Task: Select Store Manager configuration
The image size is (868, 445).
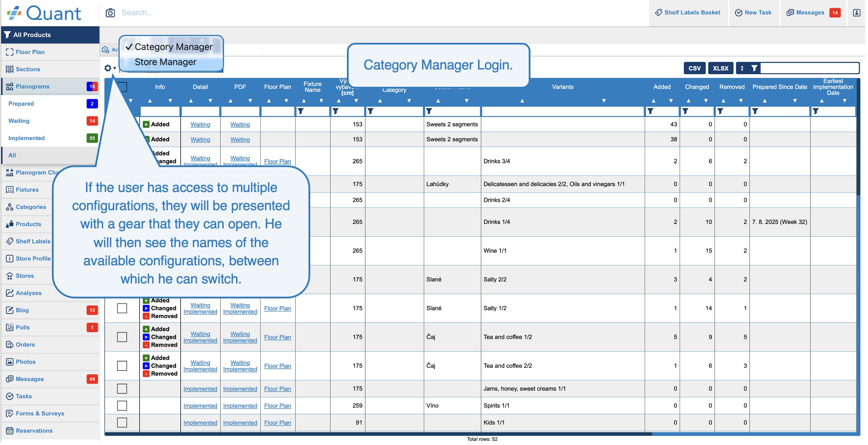Action: click(165, 62)
